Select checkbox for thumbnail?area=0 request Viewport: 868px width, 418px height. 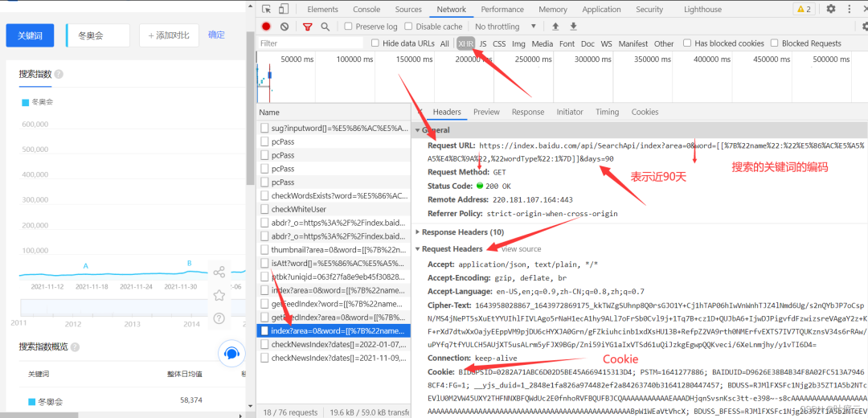click(x=264, y=250)
